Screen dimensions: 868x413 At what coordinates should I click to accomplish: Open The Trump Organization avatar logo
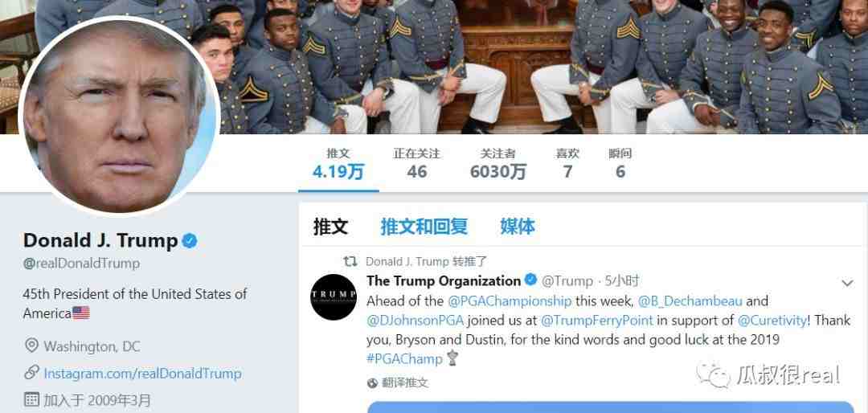click(334, 296)
